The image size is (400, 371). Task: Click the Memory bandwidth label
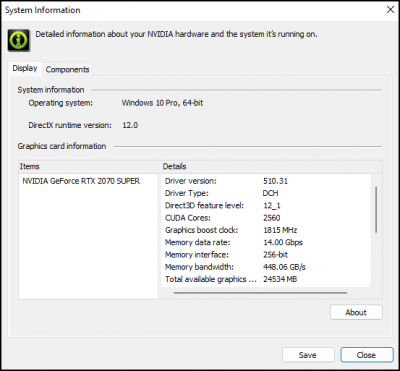(199, 267)
